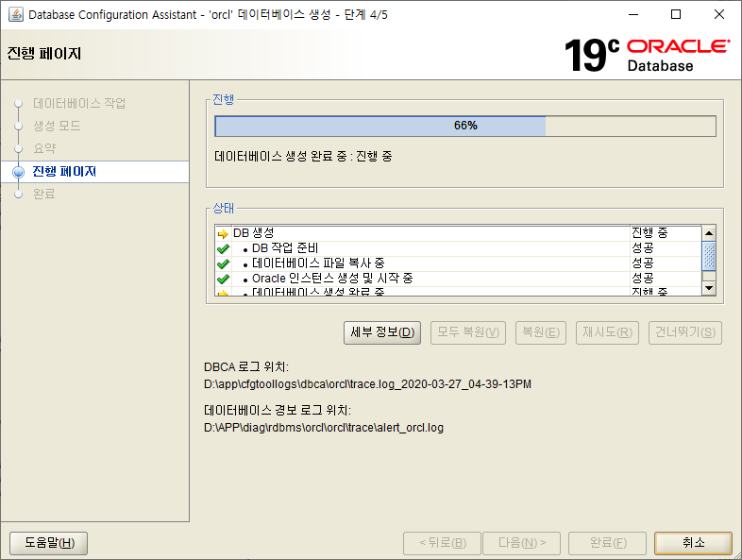The width and height of the screenshot is (742, 560).
Task: Click 성공 status of 데이터베이스 파일 복사 중
Action: point(642,263)
